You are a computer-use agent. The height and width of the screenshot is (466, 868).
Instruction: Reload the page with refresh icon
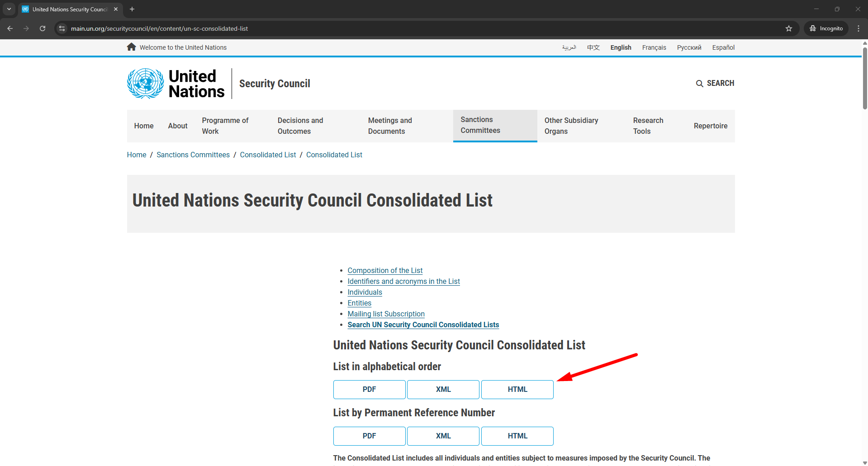(43, 28)
